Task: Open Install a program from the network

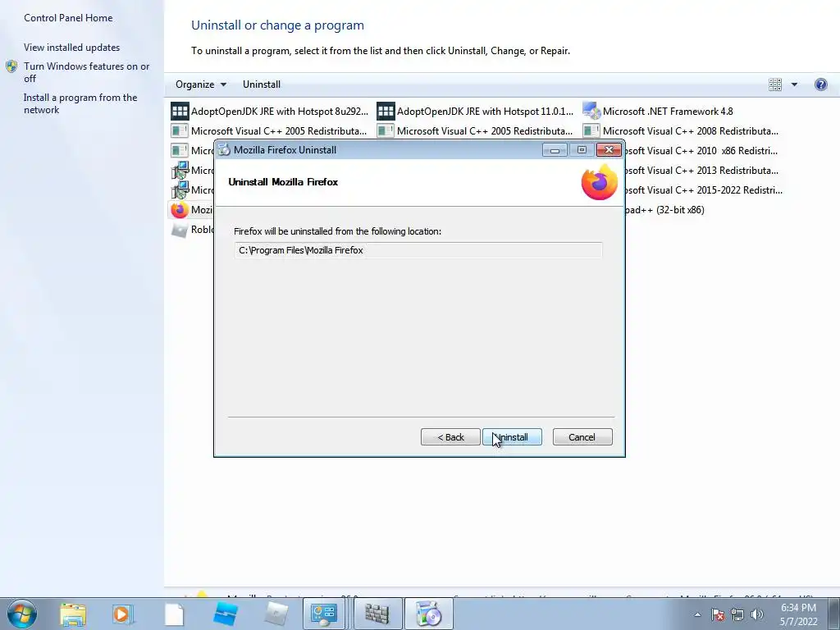Action: [x=80, y=103]
